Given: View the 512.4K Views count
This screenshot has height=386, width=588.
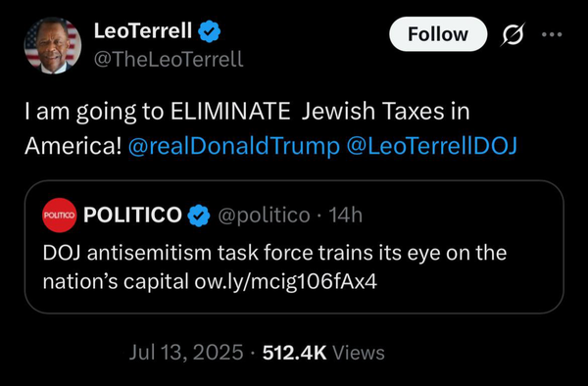Looking at the screenshot, I should click(x=323, y=353).
